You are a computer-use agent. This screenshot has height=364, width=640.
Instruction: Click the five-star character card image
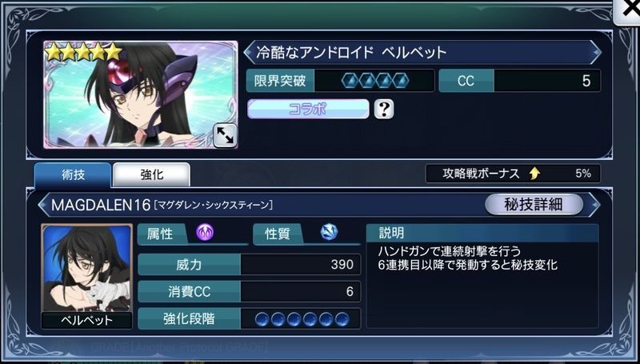pyautogui.click(x=141, y=94)
